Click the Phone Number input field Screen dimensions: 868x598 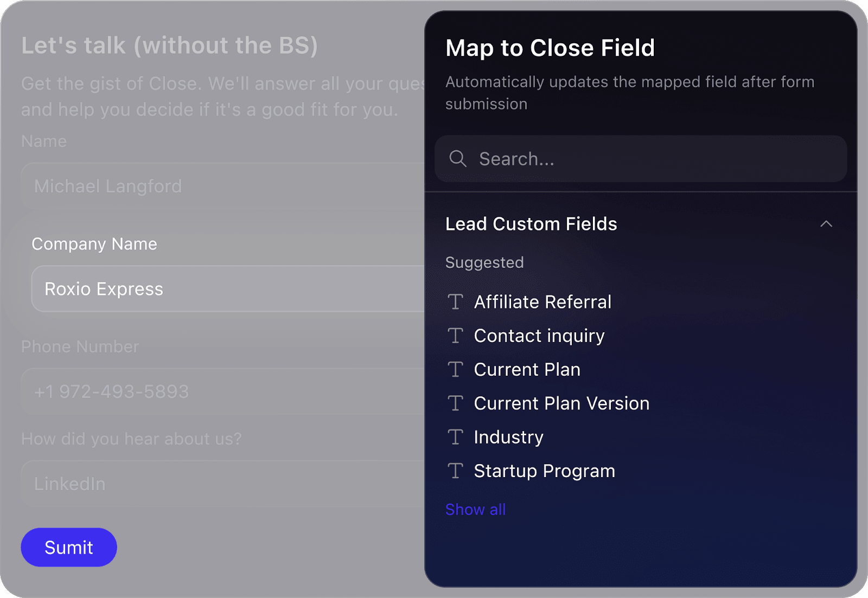(x=222, y=391)
